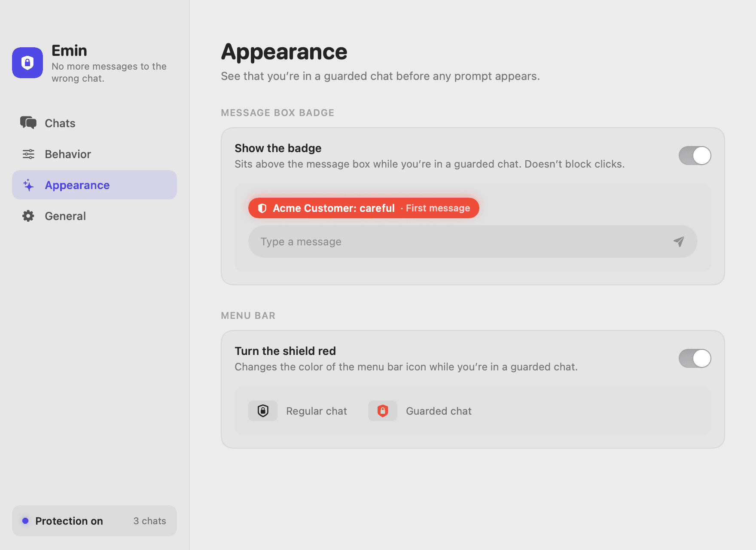
Task: Click the 'Emin' app name
Action: click(69, 51)
